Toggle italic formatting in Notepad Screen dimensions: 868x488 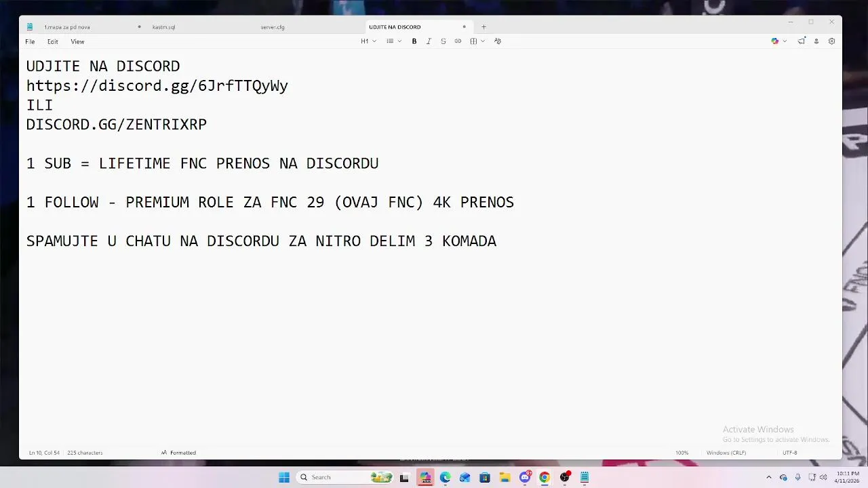429,41
